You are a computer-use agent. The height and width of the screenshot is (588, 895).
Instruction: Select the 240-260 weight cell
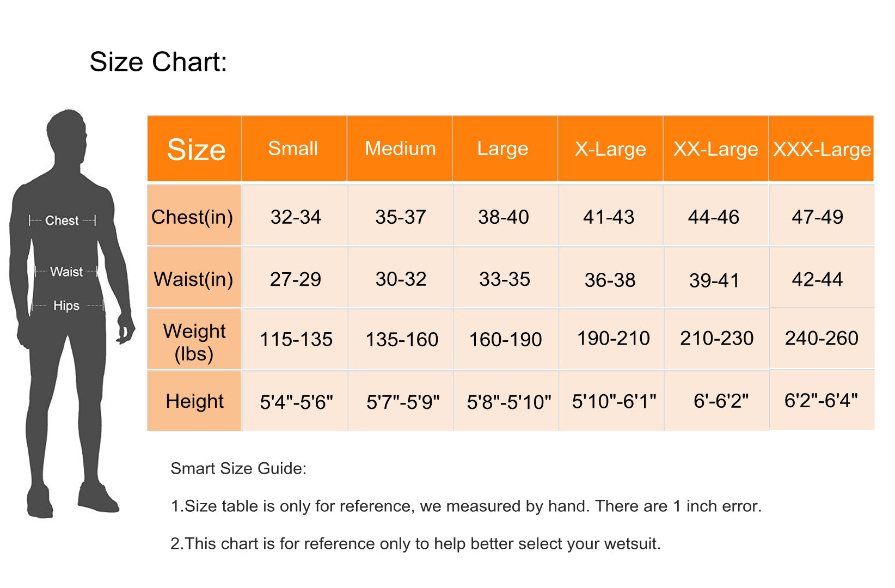[821, 338]
